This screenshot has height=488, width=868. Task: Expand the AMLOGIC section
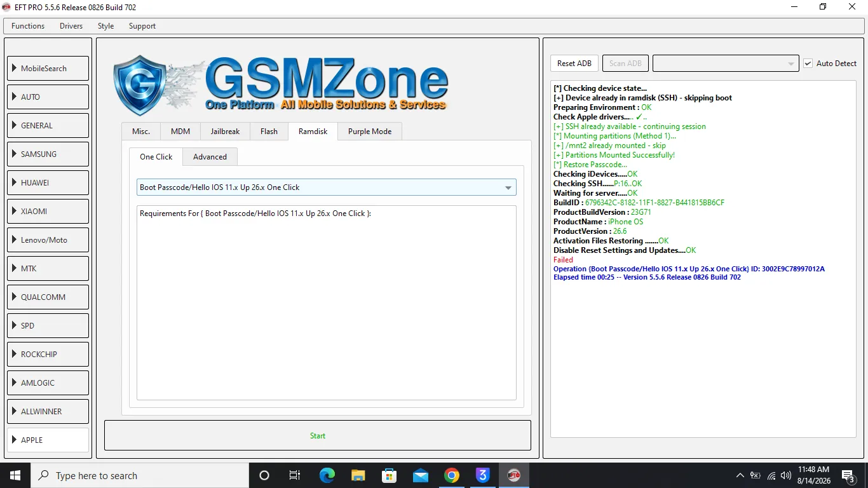click(x=48, y=383)
